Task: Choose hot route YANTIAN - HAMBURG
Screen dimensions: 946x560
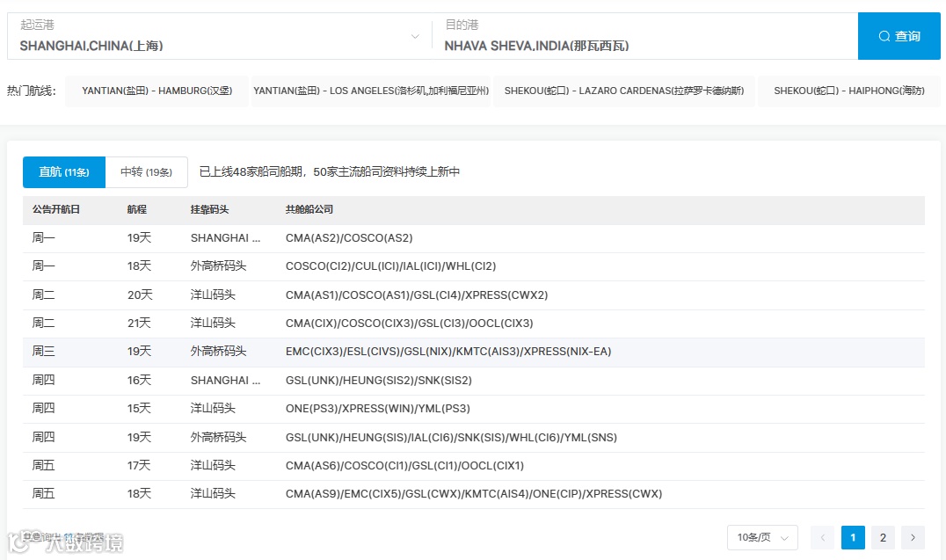Action: tap(156, 91)
